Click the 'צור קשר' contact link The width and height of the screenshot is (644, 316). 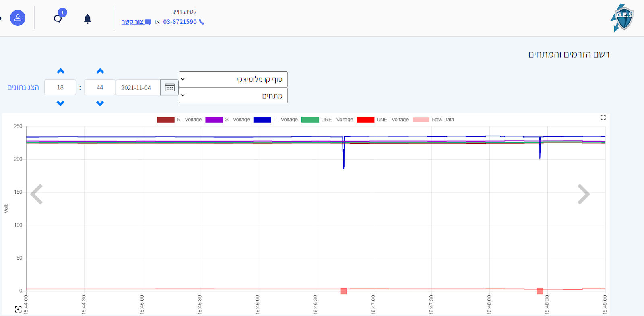click(136, 22)
